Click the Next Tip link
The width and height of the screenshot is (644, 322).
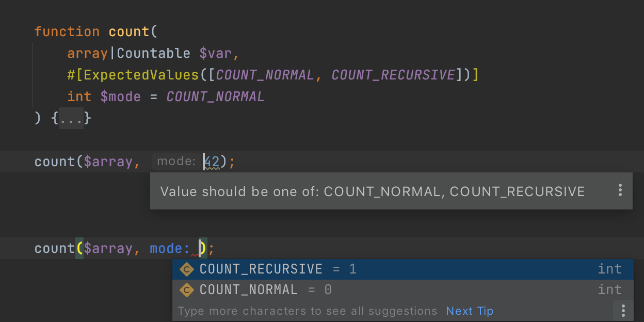pos(470,311)
